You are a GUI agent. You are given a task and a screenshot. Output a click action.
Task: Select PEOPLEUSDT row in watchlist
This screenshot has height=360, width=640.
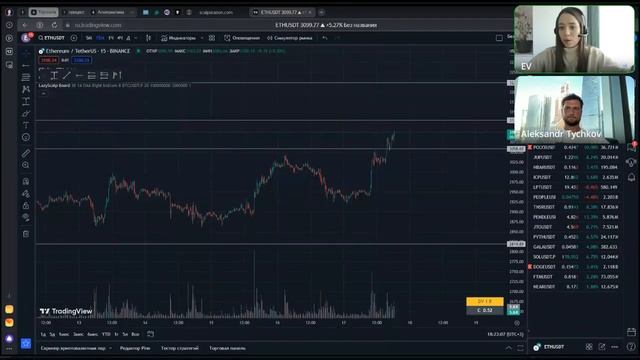coord(576,197)
